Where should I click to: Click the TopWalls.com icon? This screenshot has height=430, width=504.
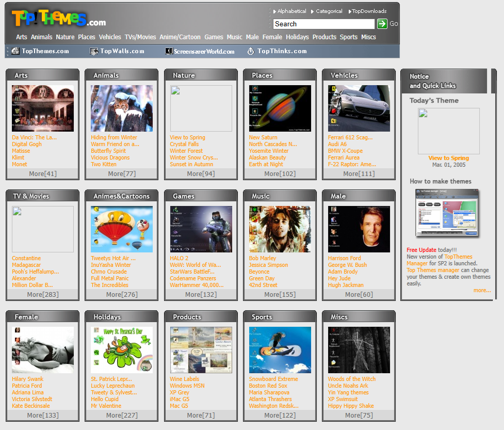94,51
